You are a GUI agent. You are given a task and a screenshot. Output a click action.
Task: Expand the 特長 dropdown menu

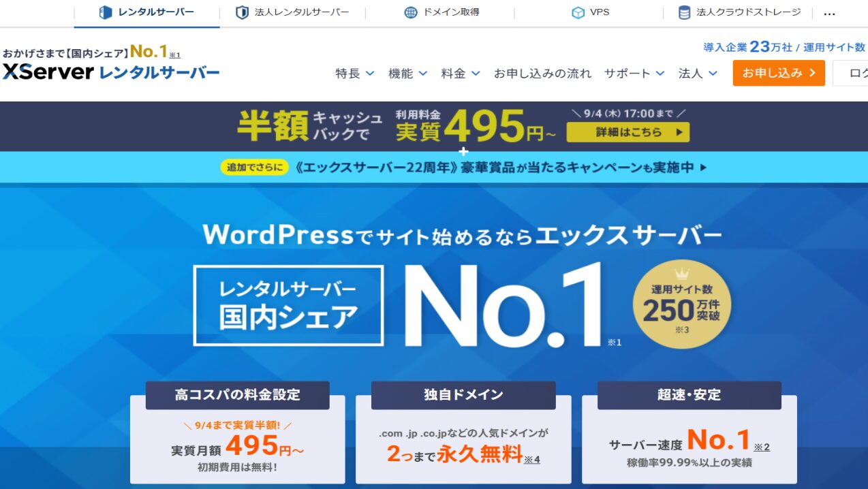pyautogui.click(x=354, y=74)
